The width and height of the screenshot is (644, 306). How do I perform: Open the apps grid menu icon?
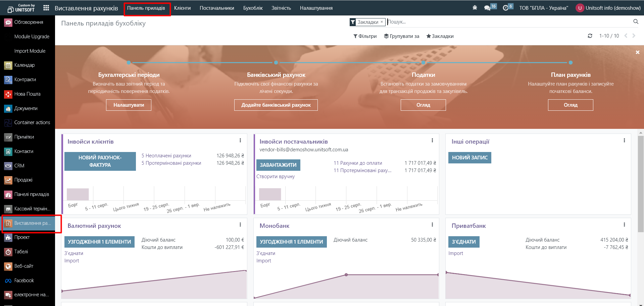coord(46,8)
